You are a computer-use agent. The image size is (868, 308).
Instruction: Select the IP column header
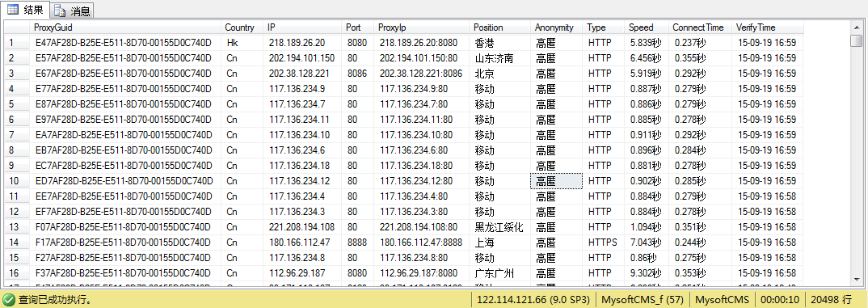[x=303, y=27]
